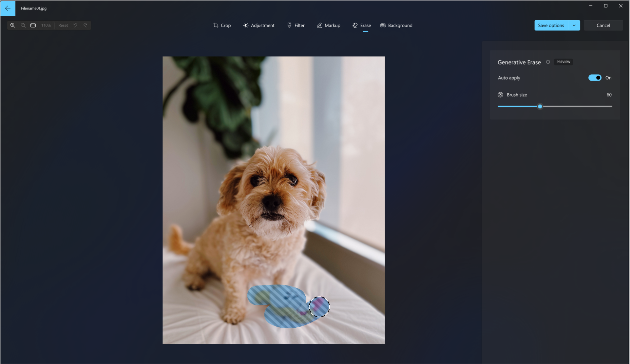Screen dimensions: 630x364
Task: Click the undo button
Action: [x=75, y=25]
